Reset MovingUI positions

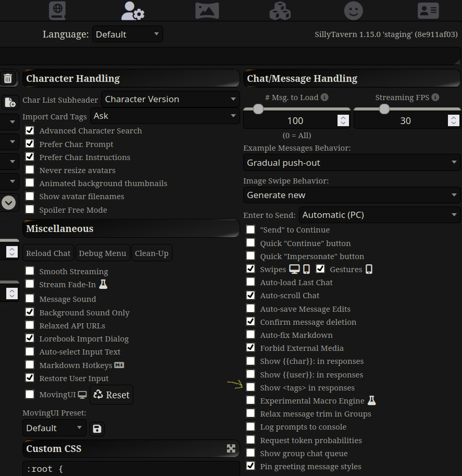click(x=111, y=395)
